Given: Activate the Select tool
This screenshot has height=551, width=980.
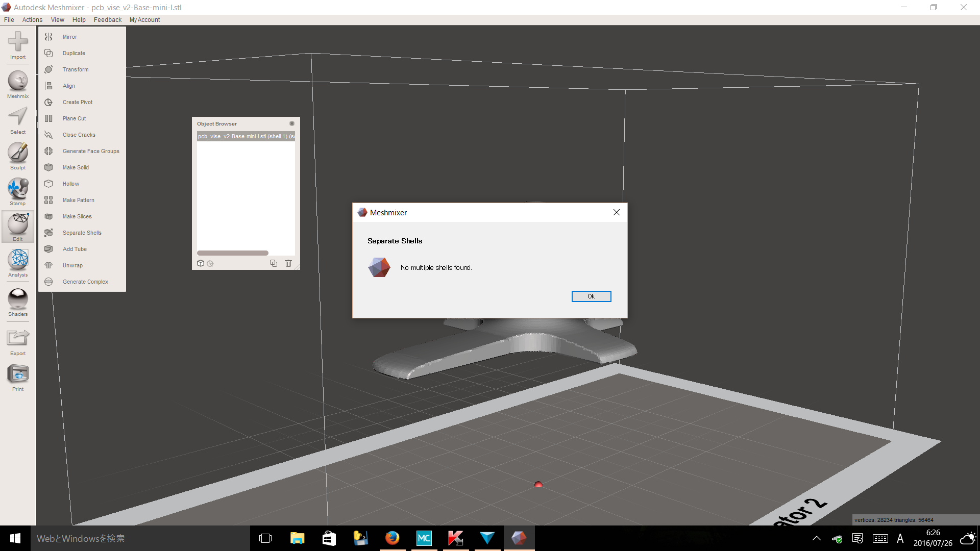Looking at the screenshot, I should pos(18,120).
